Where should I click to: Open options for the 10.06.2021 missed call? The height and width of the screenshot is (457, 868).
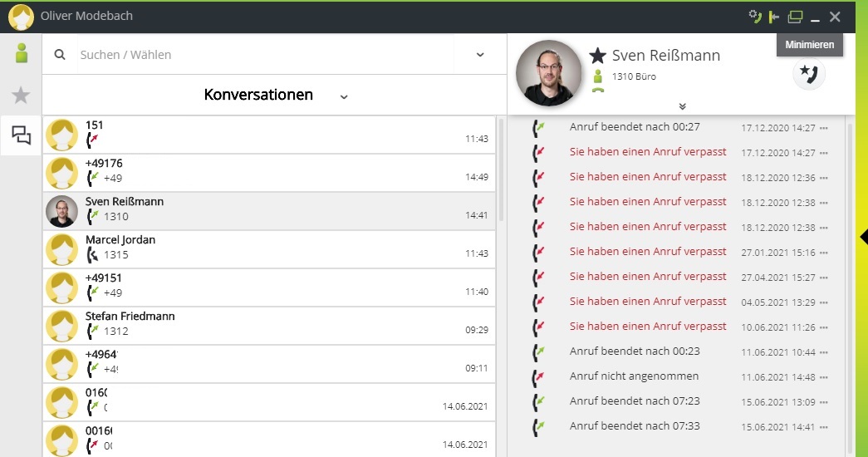pyautogui.click(x=824, y=328)
